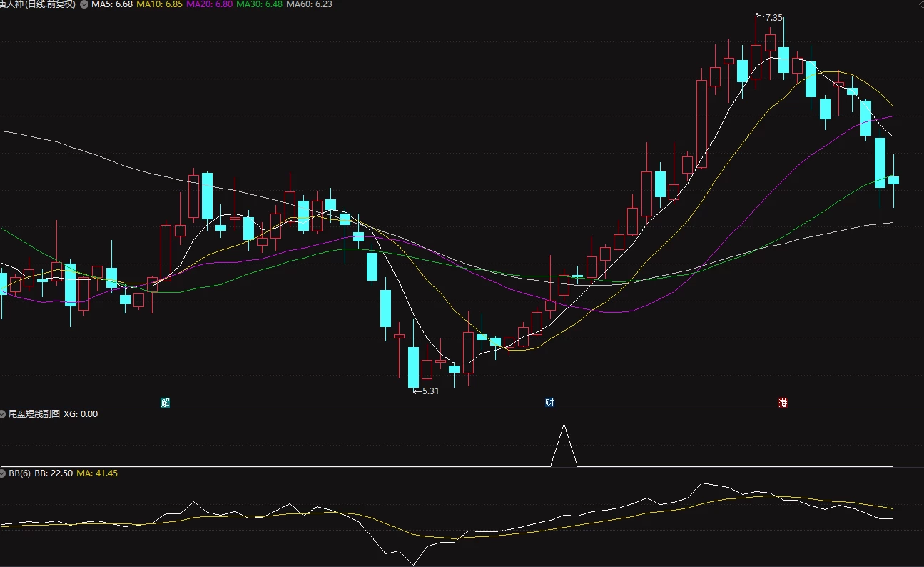Click the red 港 marker icon
The width and height of the screenshot is (924, 567).
[783, 403]
